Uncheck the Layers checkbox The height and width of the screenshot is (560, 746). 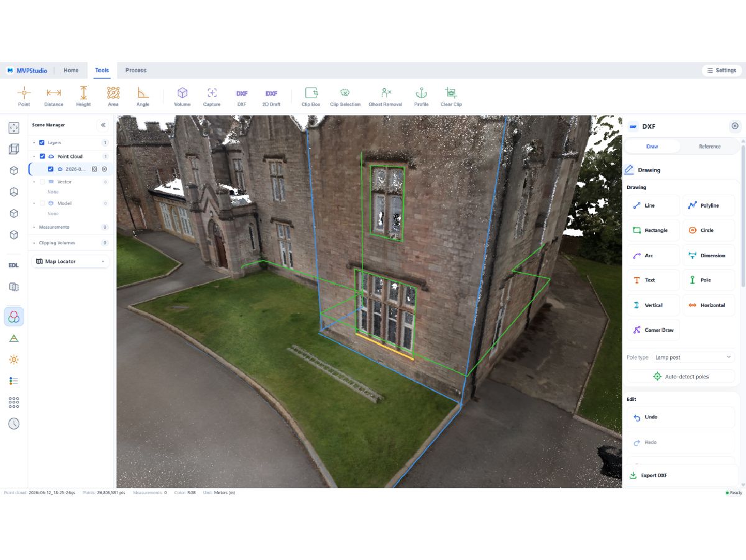(x=42, y=142)
